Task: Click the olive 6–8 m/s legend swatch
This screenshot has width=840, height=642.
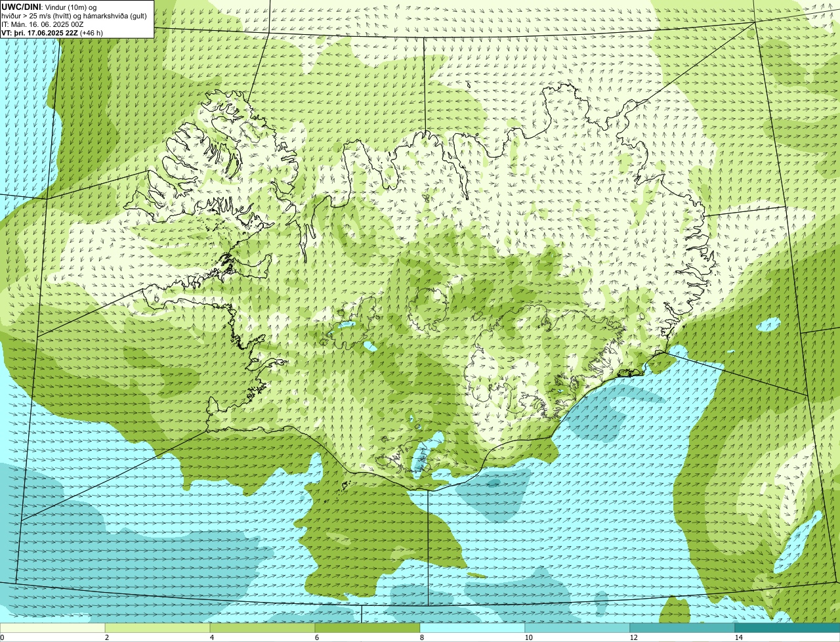Action: [x=367, y=628]
